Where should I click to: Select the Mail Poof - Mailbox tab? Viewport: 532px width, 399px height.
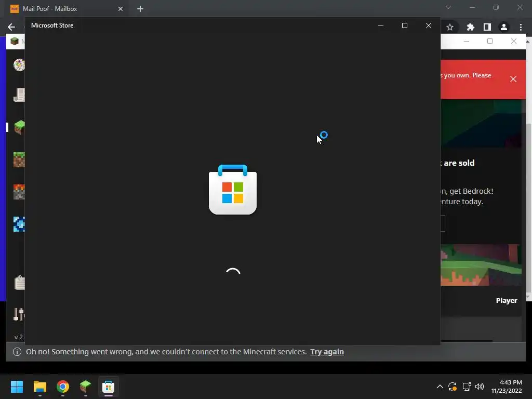(66, 9)
